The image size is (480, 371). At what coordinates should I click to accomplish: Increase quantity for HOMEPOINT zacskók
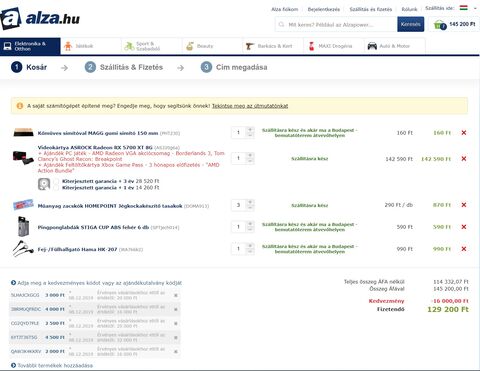[x=250, y=202]
